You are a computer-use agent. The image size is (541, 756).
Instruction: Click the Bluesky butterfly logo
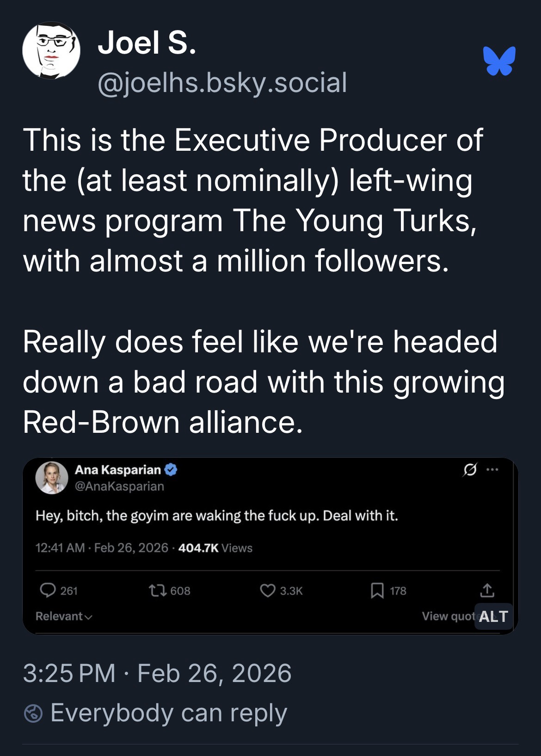pyautogui.click(x=499, y=61)
